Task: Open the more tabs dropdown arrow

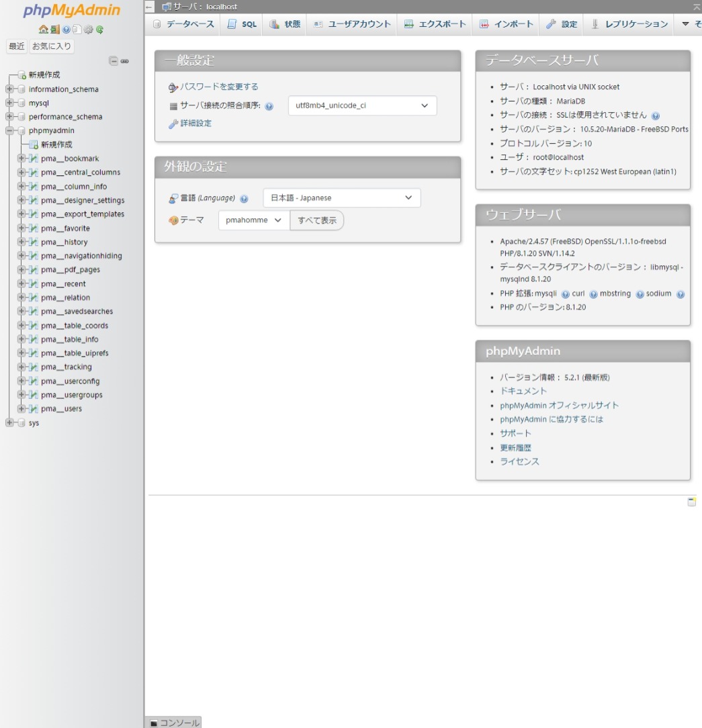Action: click(x=685, y=24)
